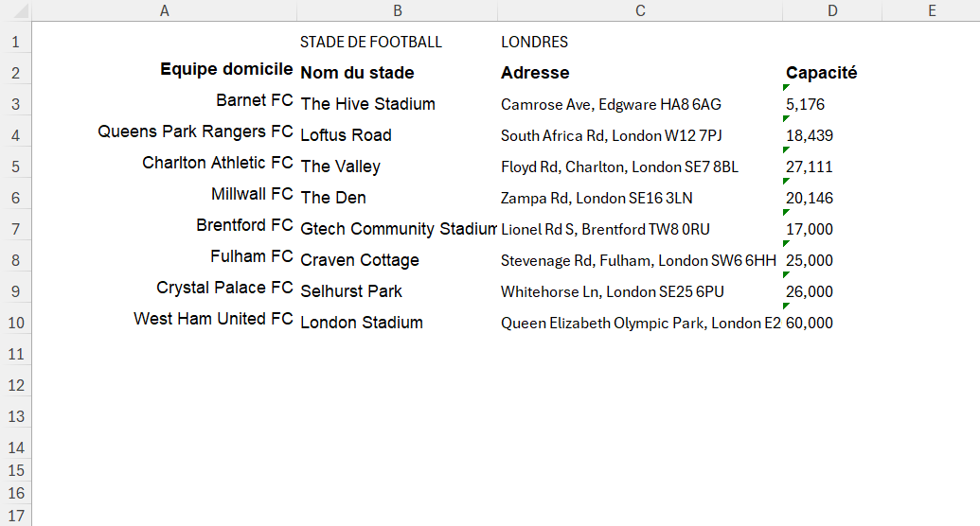980x526 pixels.
Task: Select row 2 header
Action: pyautogui.click(x=15, y=73)
